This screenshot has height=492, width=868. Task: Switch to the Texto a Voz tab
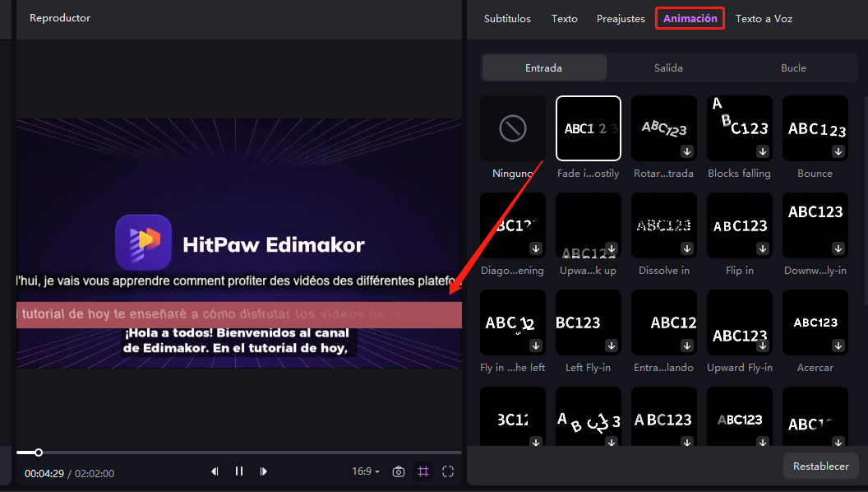[x=764, y=19]
